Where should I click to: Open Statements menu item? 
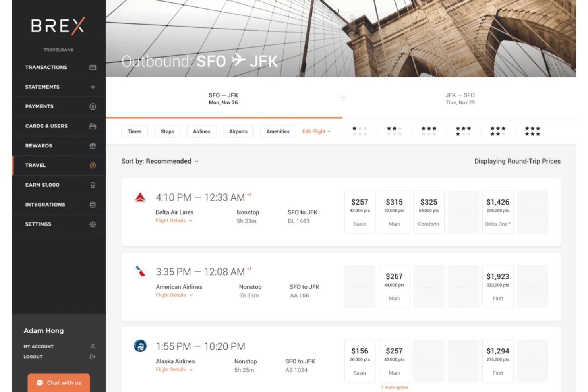click(x=59, y=87)
